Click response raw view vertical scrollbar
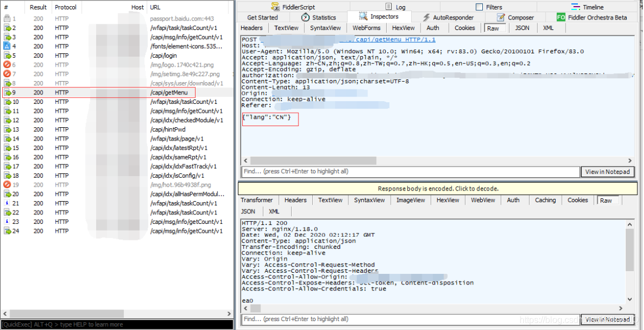 coord(630,251)
